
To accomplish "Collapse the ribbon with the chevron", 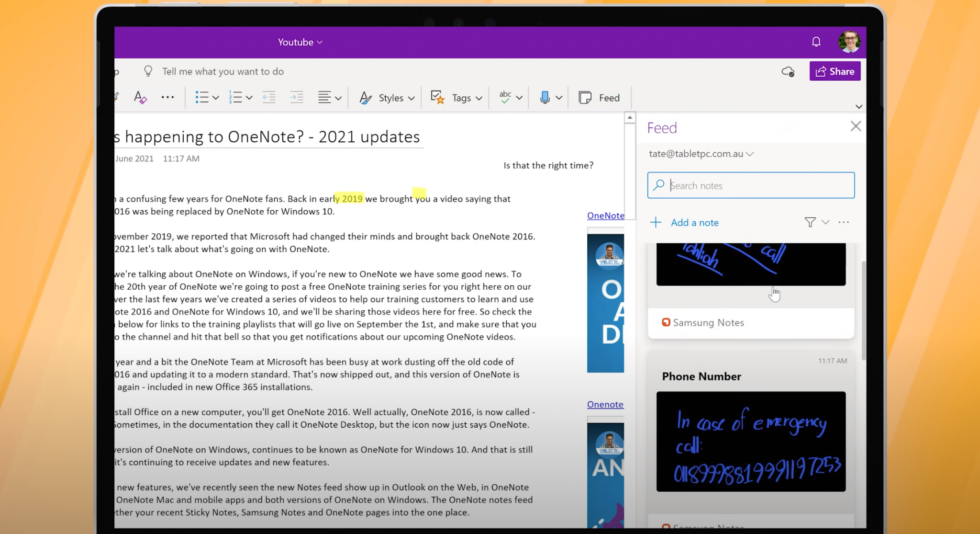I will coord(858,106).
